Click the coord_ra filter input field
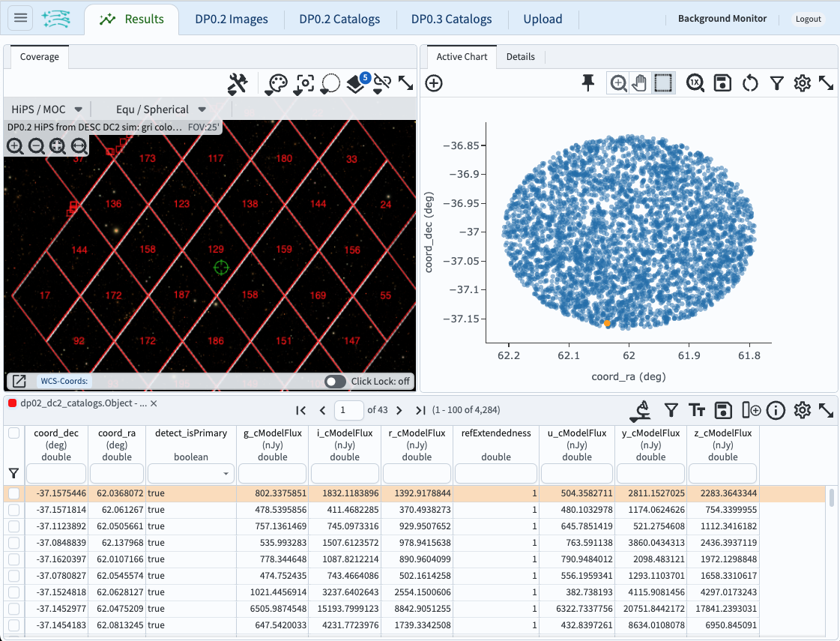 (x=117, y=474)
